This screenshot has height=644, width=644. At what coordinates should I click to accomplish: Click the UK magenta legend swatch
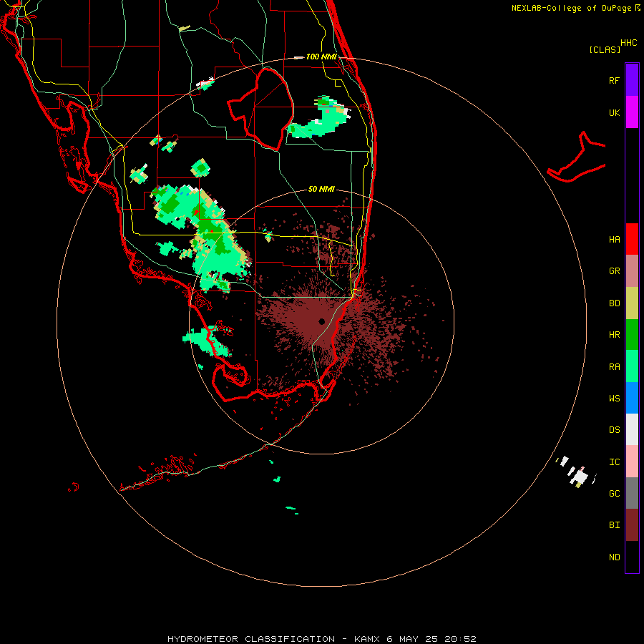tap(632, 112)
